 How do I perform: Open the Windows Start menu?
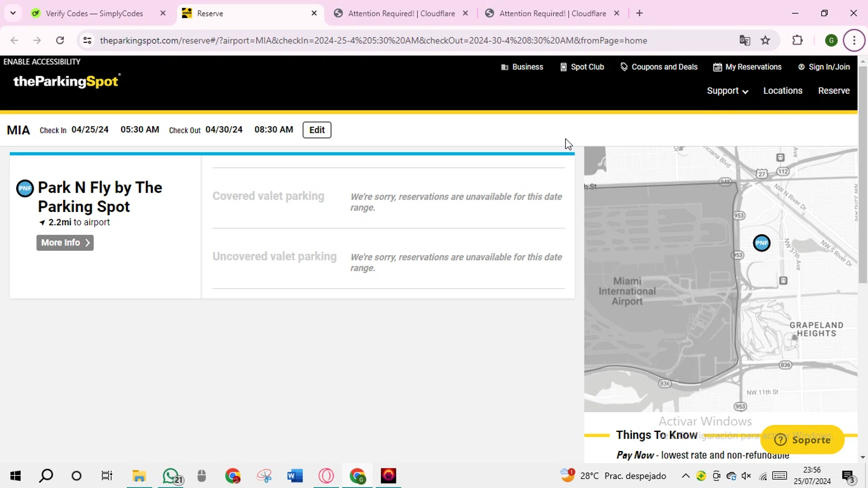click(x=16, y=476)
